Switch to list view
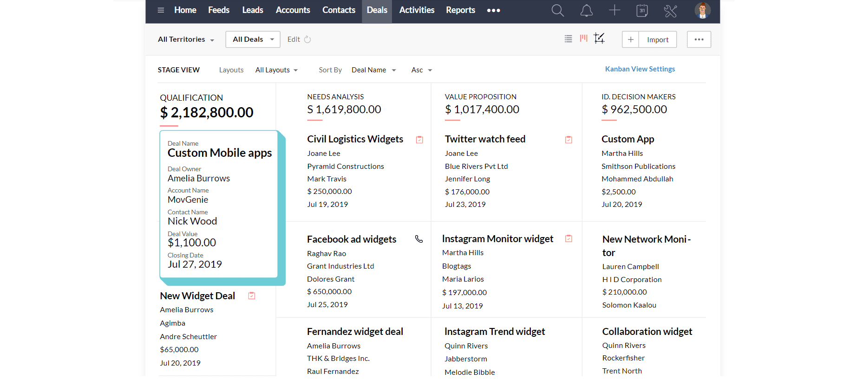 click(x=568, y=39)
